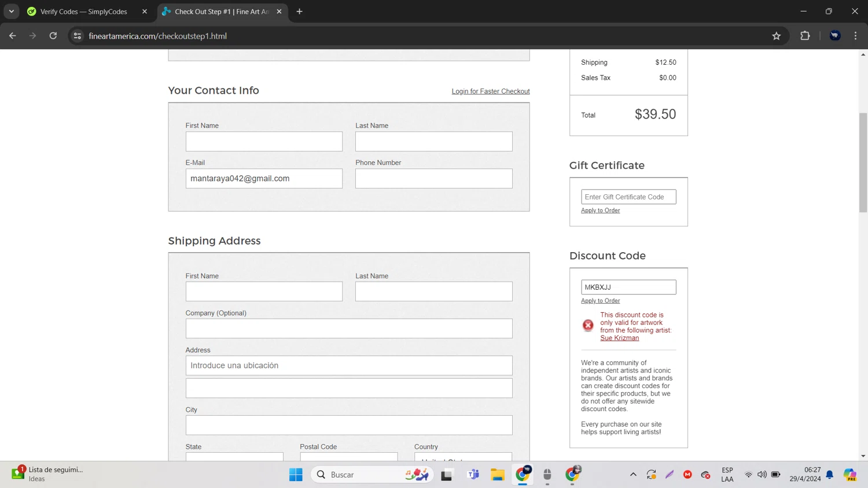Click Login for Faster Checkout link
868x488 pixels.
coord(490,91)
